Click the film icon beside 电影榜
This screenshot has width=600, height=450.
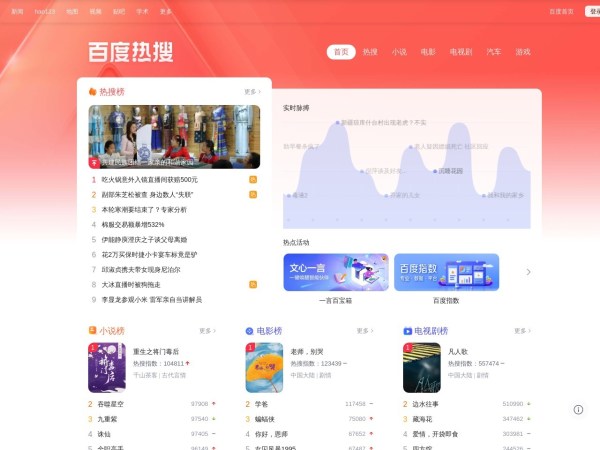pos(250,331)
